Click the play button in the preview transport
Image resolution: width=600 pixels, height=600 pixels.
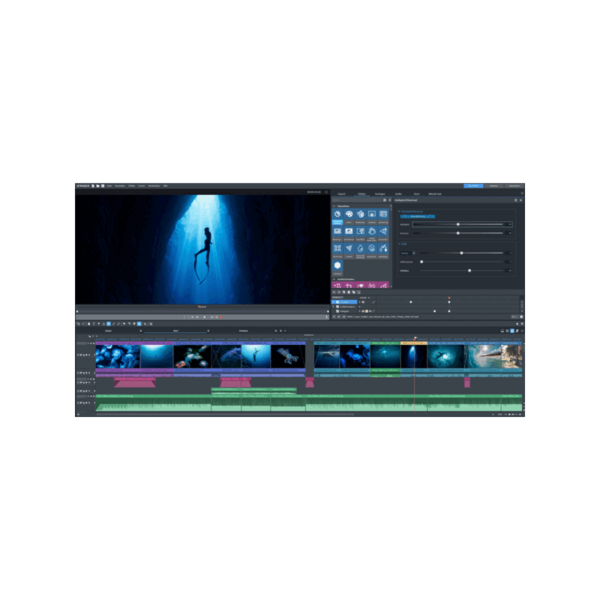204,317
